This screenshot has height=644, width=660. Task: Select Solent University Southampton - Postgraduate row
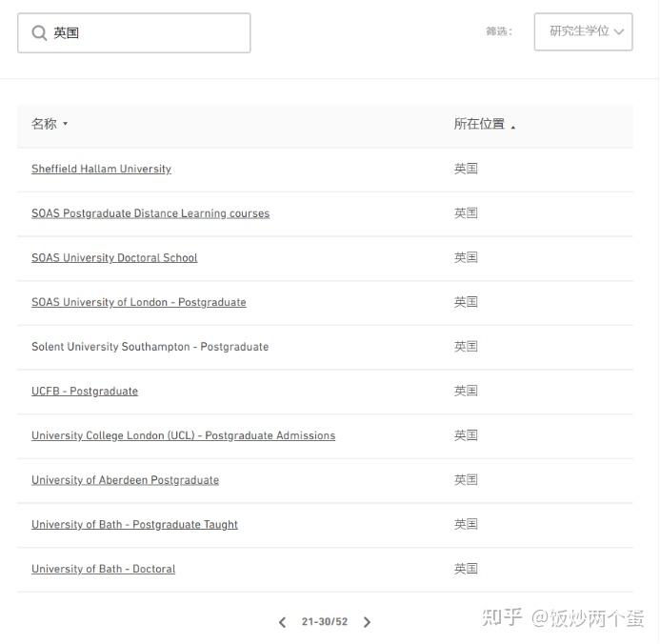[x=325, y=347]
